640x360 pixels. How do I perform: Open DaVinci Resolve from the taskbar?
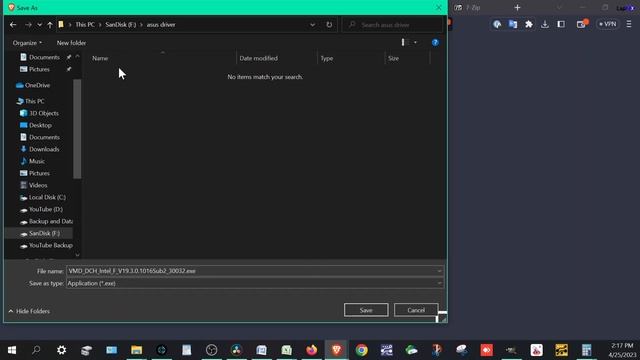(237, 350)
